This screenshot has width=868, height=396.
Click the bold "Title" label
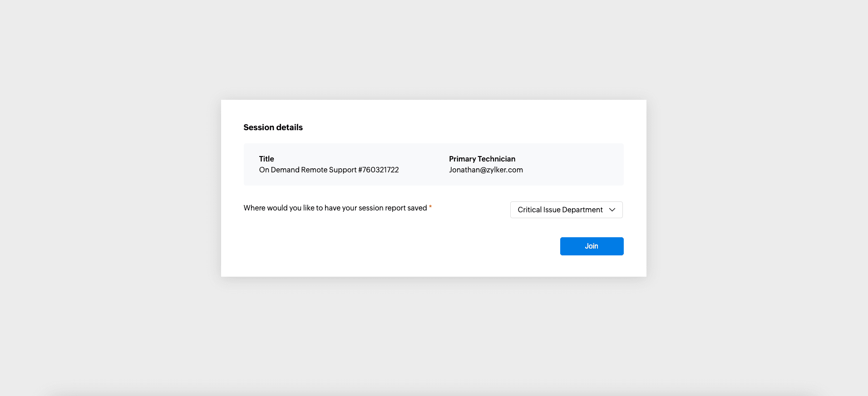[266, 159]
